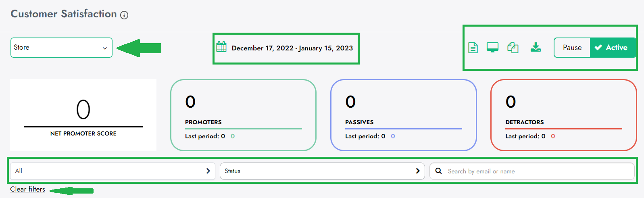The height and width of the screenshot is (198, 644).
Task: Click the monitor preview icon
Action: 492,48
